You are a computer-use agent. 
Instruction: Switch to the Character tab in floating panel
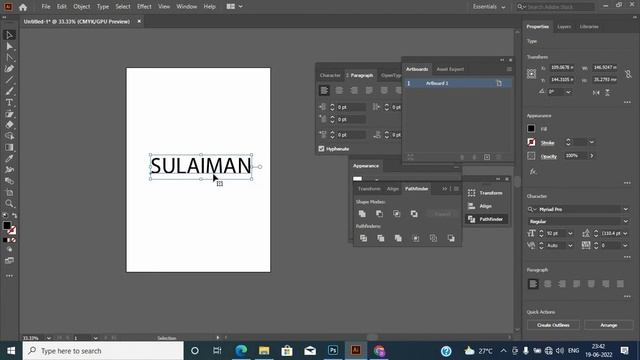[x=330, y=76]
